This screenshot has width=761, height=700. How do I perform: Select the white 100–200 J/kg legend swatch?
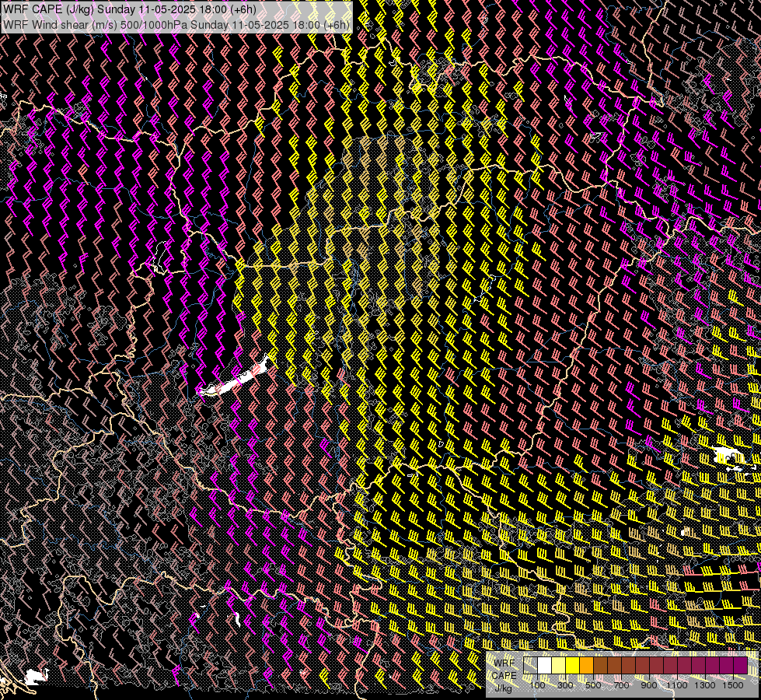(545, 666)
